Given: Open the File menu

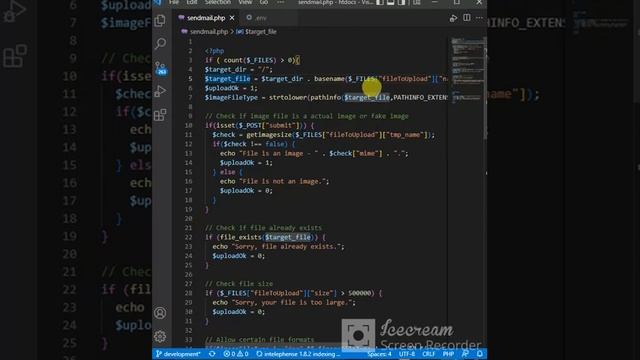Looking at the screenshot, I should [x=174, y=2].
